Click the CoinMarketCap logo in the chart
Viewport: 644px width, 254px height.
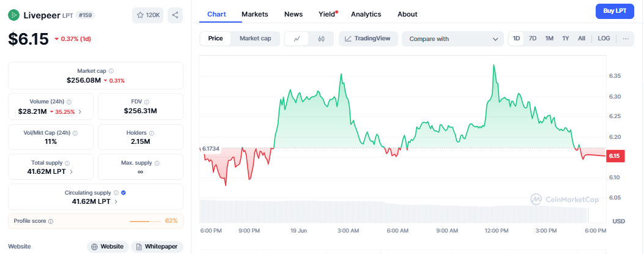[564, 200]
